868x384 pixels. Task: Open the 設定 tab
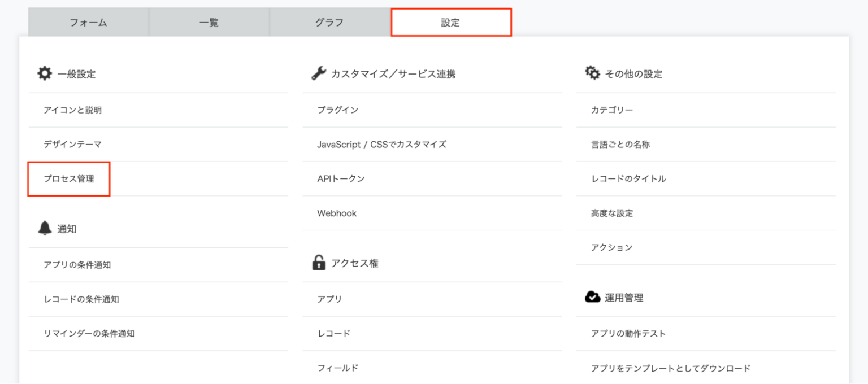[451, 23]
